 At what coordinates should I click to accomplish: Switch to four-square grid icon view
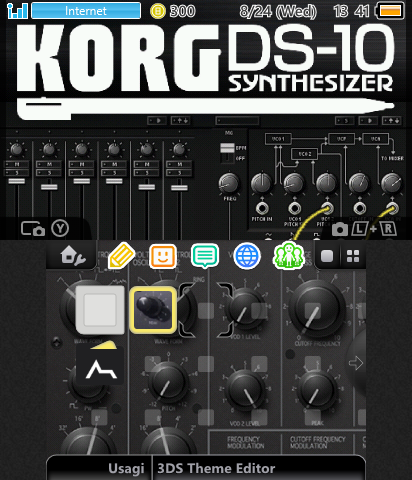point(353,256)
